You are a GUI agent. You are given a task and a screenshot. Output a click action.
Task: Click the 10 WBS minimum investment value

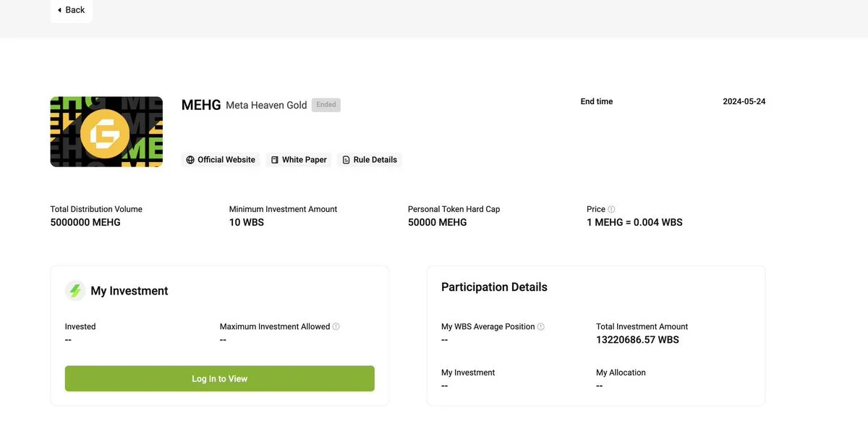(x=247, y=223)
